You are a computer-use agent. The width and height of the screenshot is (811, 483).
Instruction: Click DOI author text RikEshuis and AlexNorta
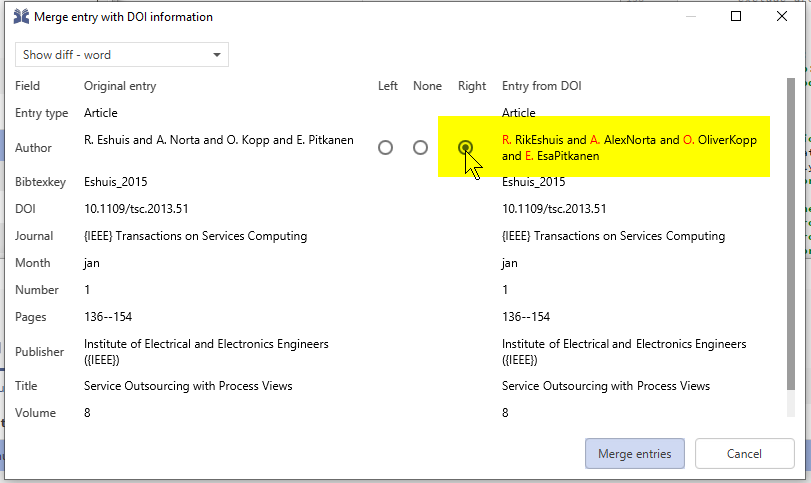pos(629,148)
